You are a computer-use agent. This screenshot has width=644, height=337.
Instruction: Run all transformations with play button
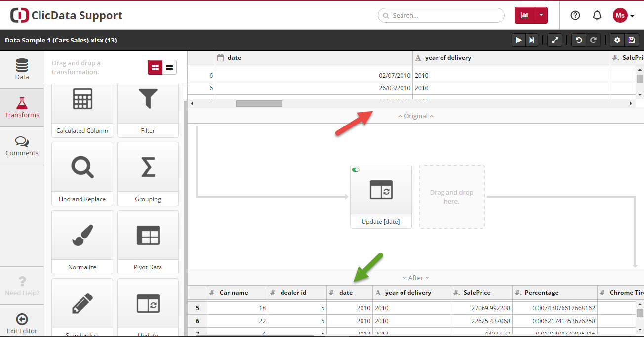(518, 40)
